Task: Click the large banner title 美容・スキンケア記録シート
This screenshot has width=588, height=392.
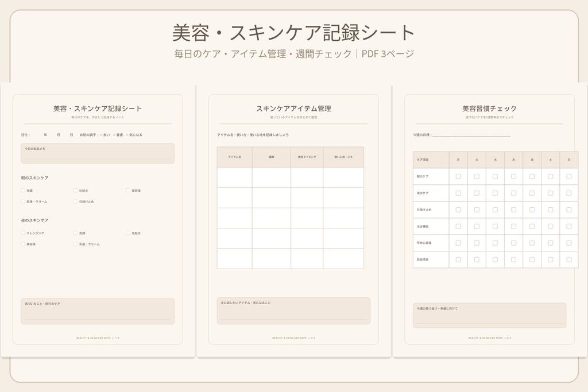Action: point(293,33)
